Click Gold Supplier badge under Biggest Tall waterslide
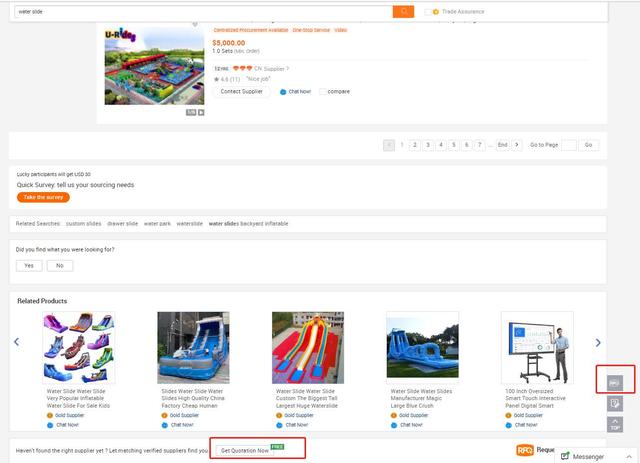Image resolution: width=640 pixels, height=463 pixels. (279, 415)
